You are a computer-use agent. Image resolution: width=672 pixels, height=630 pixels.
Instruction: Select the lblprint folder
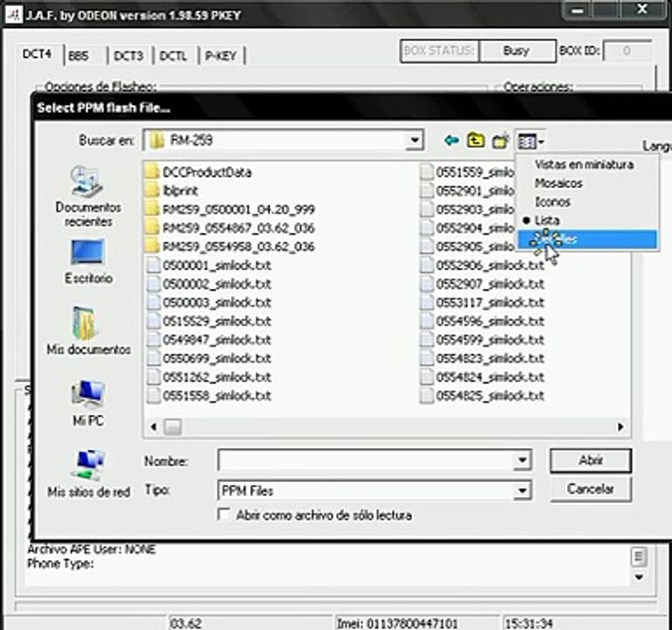pyautogui.click(x=171, y=191)
